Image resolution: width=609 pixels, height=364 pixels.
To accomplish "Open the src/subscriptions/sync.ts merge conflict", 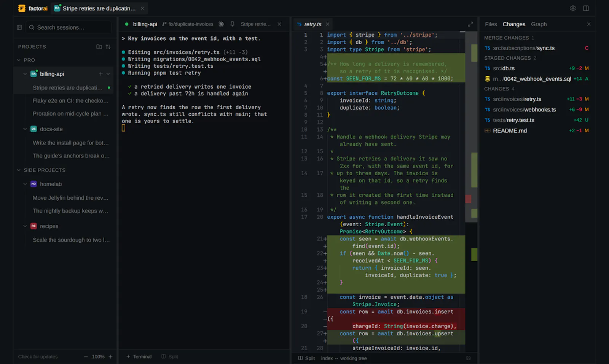I will pos(536,48).
